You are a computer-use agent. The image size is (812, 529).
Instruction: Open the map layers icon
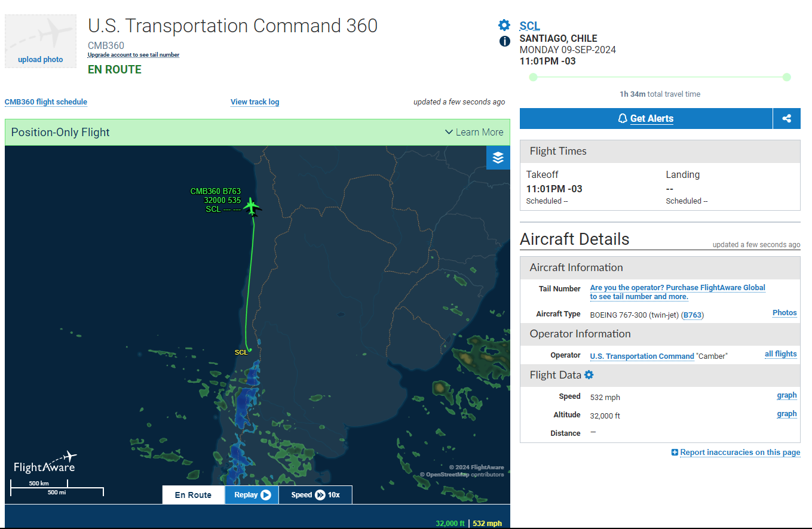click(x=498, y=158)
